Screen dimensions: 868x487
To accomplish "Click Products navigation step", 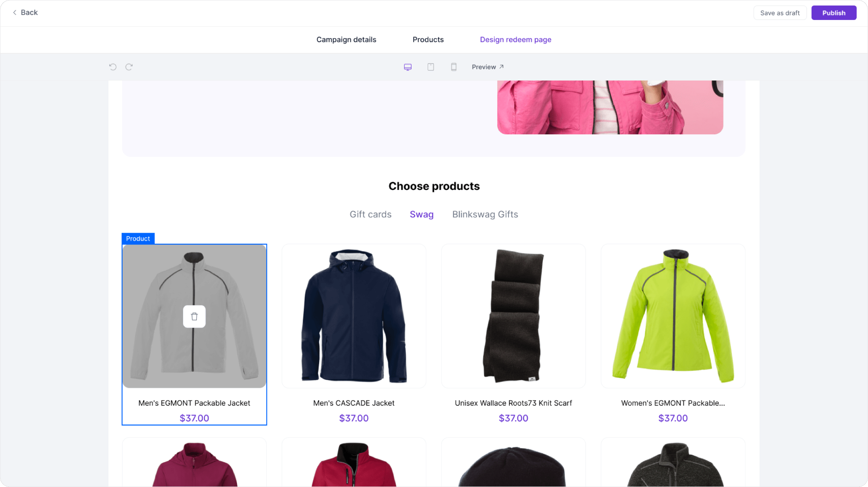I will click(428, 39).
